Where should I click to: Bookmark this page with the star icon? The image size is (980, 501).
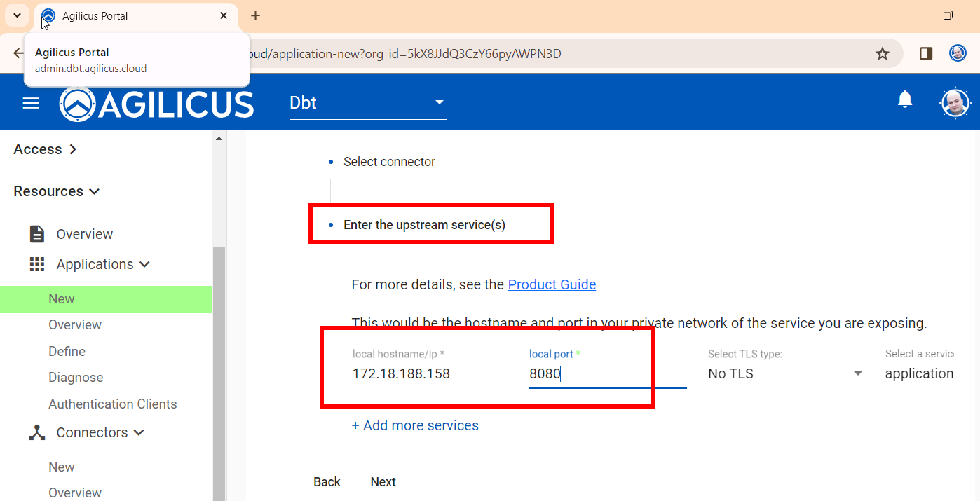pyautogui.click(x=883, y=54)
